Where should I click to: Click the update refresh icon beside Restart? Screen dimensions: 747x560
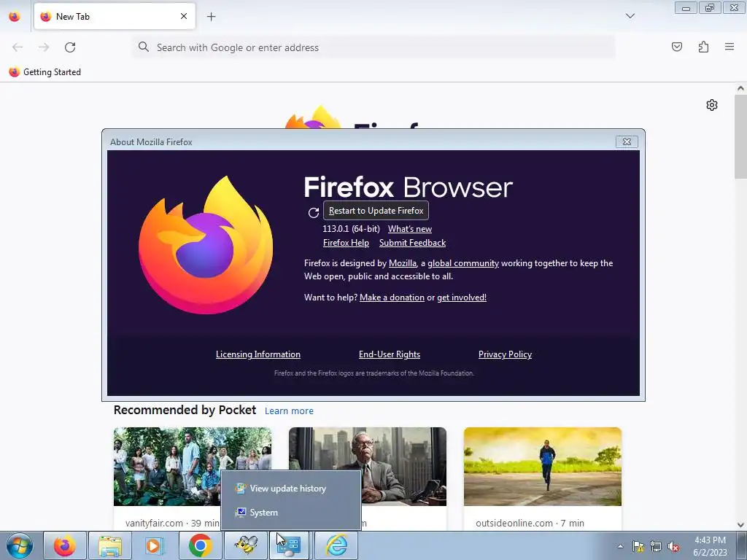click(x=313, y=213)
